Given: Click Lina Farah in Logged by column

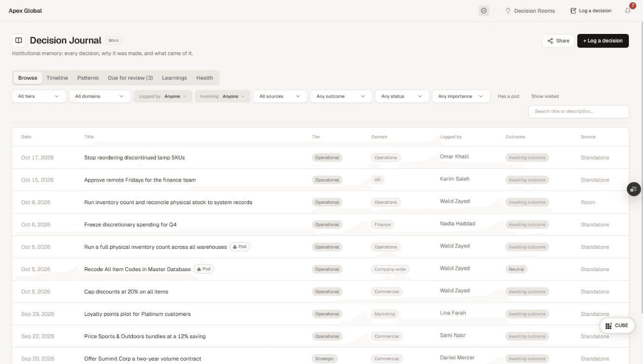Looking at the screenshot, I should (452, 313).
